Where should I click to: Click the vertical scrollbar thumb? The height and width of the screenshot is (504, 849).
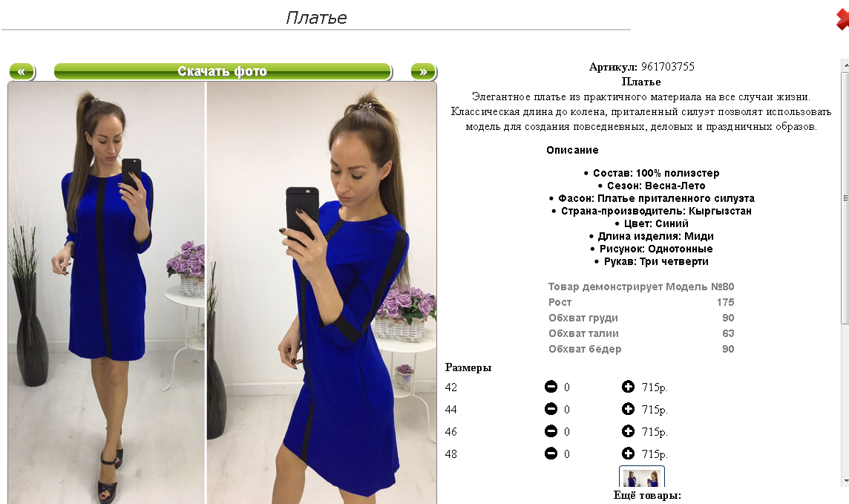click(x=845, y=197)
